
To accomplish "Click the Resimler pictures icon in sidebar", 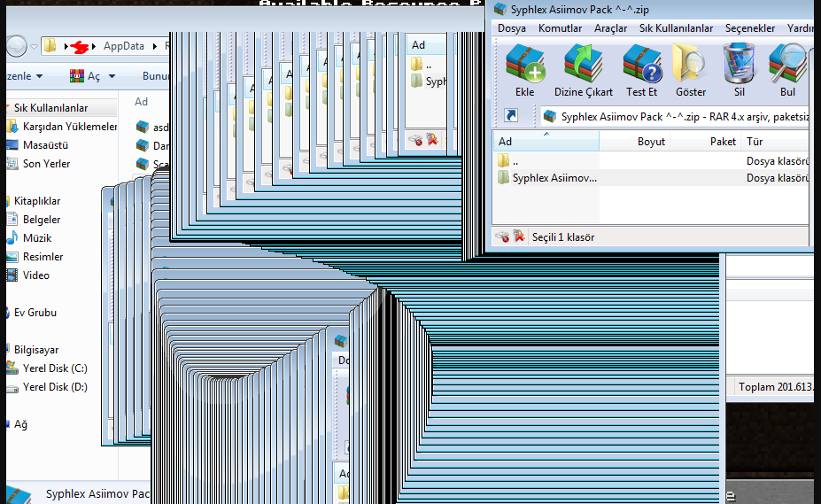I will 12,257.
